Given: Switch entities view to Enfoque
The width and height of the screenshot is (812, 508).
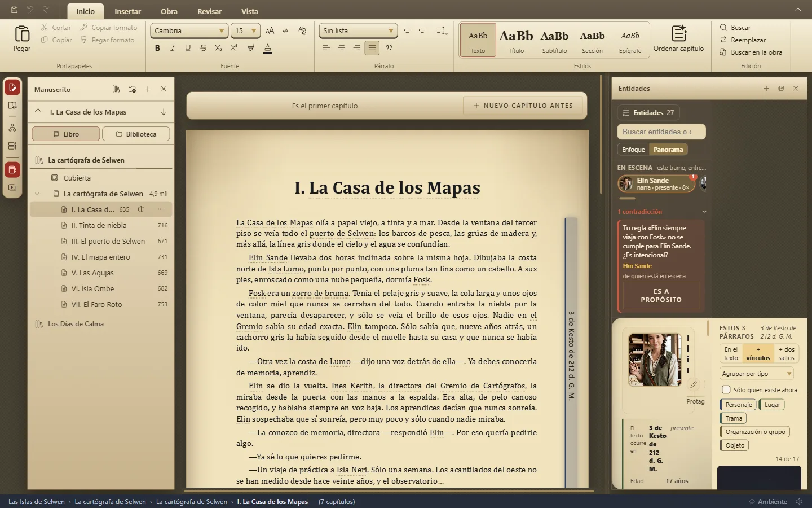Looking at the screenshot, I should (x=633, y=150).
